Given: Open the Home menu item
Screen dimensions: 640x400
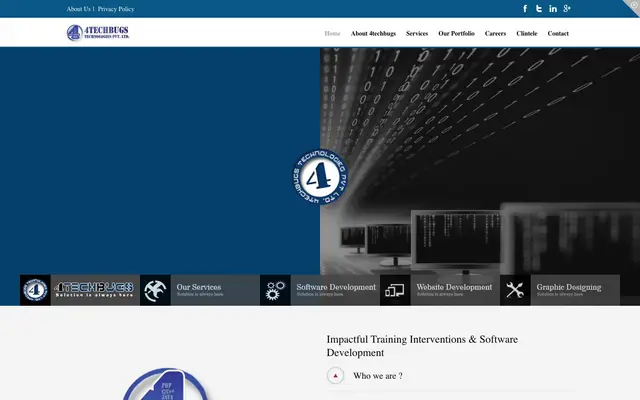Looking at the screenshot, I should point(332,33).
